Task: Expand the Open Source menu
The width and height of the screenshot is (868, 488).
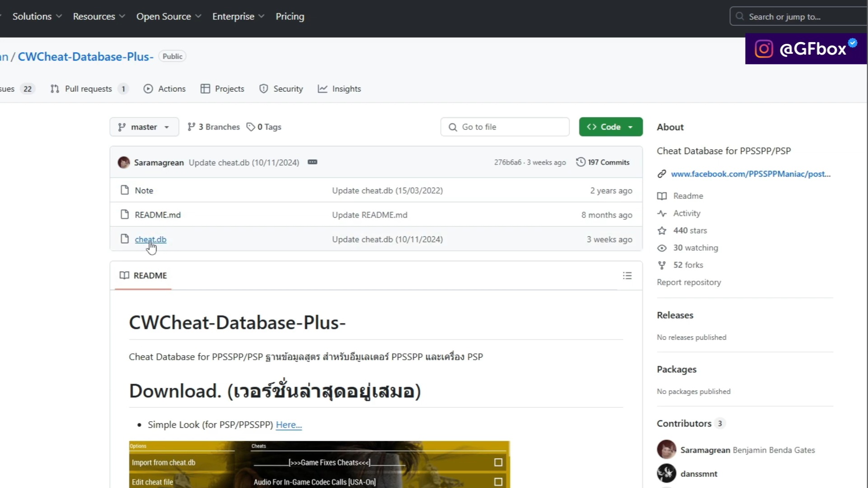Action: (169, 17)
